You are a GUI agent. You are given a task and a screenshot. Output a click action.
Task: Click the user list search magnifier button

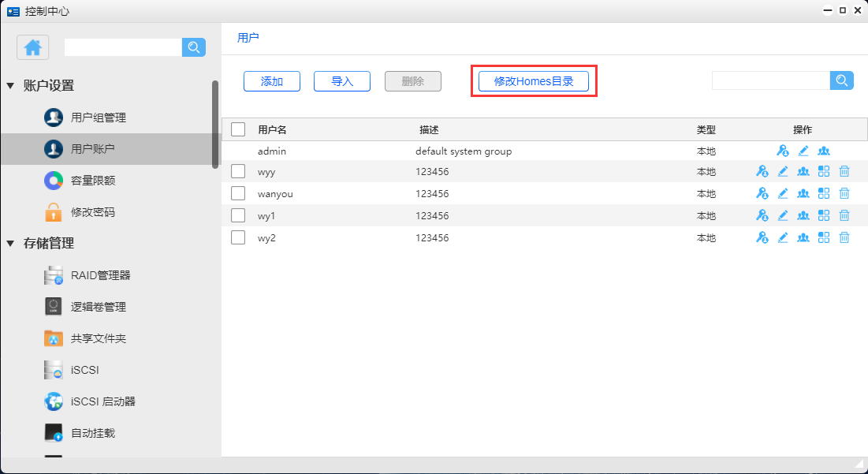(841, 81)
